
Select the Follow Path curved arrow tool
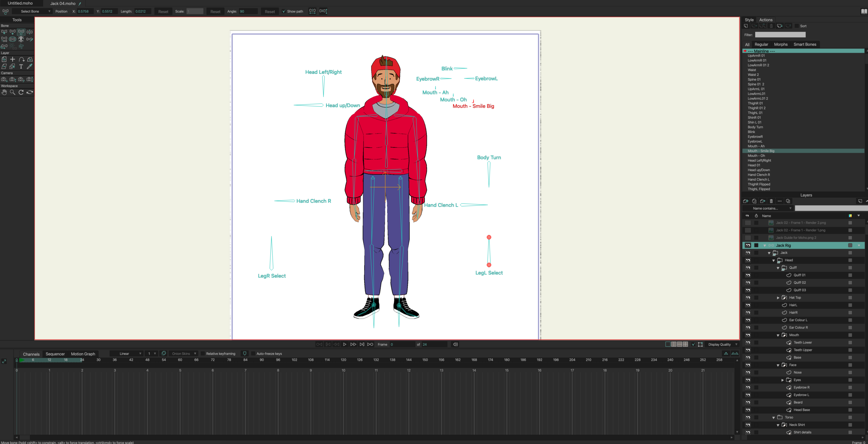point(21,59)
